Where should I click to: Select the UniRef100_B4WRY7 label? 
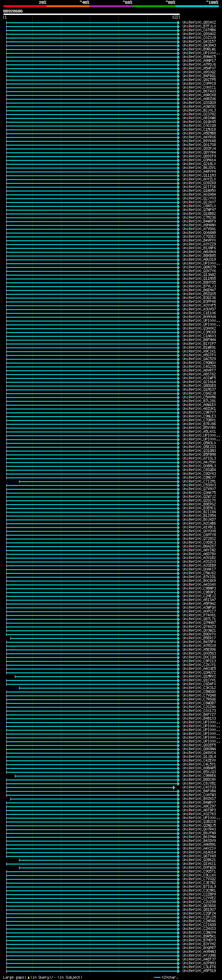point(199,802)
